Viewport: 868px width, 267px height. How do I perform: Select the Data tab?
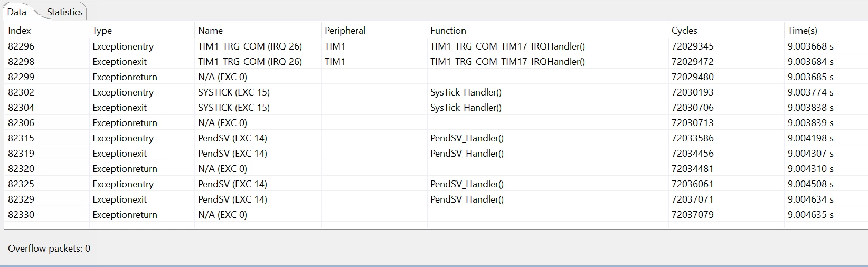(17, 12)
